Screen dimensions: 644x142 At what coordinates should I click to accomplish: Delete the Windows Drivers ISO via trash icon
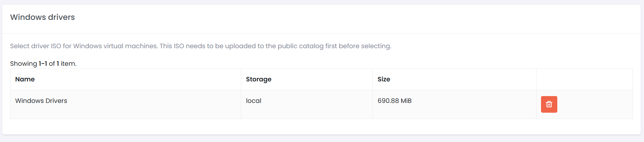tap(549, 104)
